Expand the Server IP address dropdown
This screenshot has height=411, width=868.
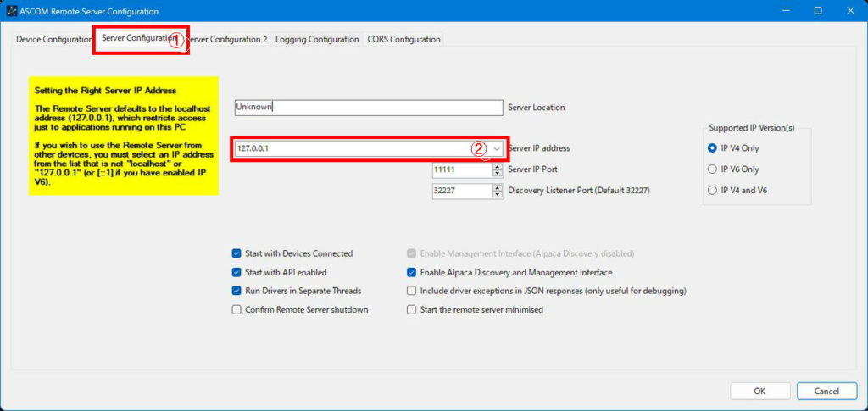(497, 148)
